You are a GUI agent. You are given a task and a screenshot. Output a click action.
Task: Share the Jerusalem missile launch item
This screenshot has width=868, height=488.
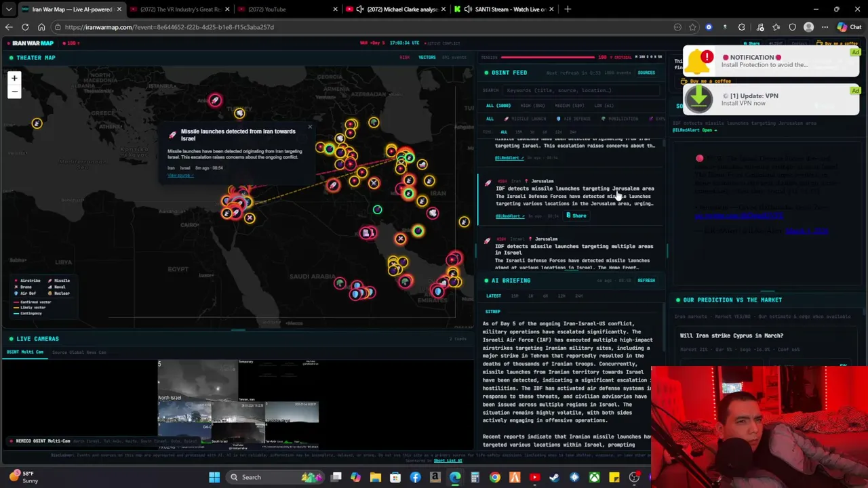pos(576,216)
